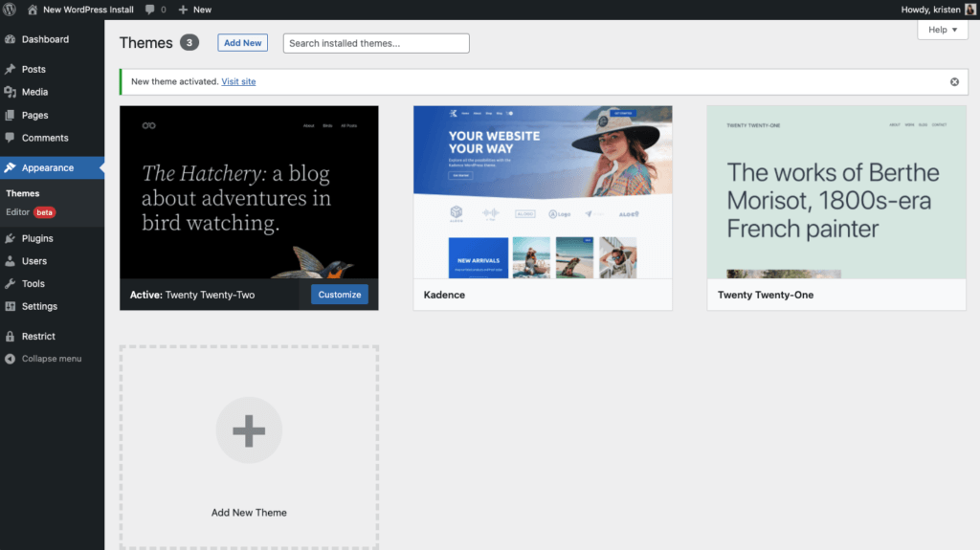Screen dimensions: 980x550
Task: Click Collapse menu label
Action: pyautogui.click(x=52, y=359)
